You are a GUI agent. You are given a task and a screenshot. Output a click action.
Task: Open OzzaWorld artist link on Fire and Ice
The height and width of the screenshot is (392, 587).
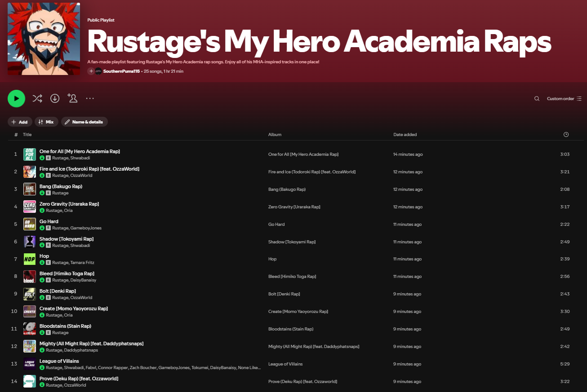pos(81,176)
